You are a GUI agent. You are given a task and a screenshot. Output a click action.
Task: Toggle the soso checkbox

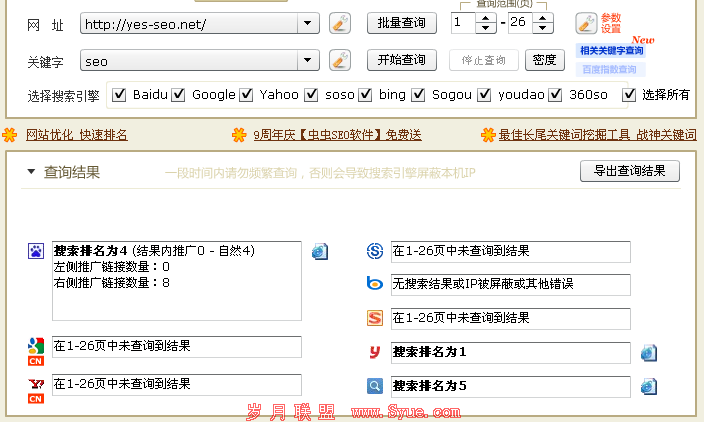point(311,95)
